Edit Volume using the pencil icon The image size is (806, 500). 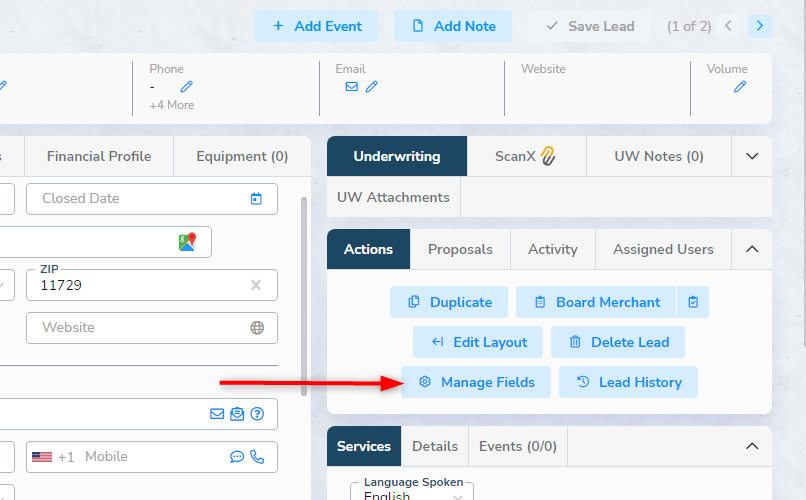click(740, 86)
